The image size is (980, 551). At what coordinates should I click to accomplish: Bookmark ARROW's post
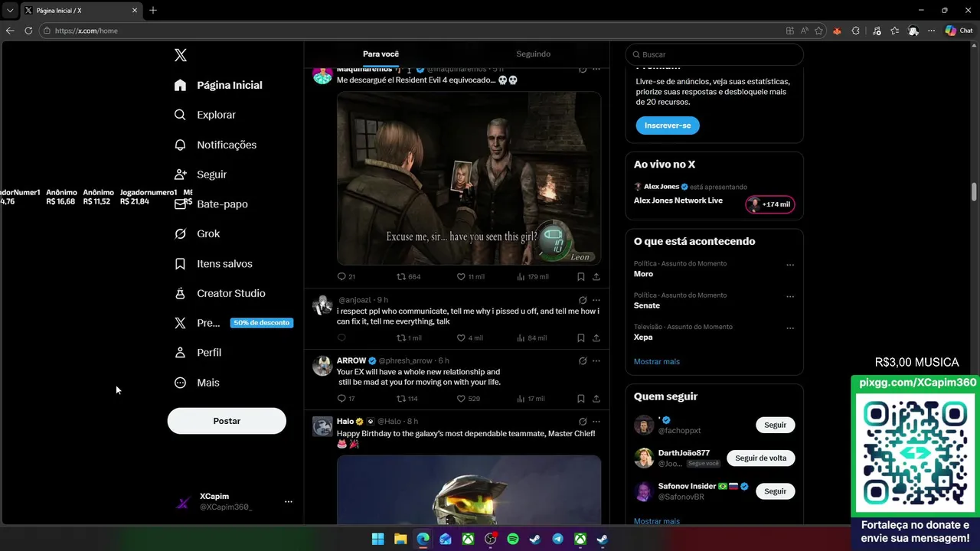(x=581, y=399)
